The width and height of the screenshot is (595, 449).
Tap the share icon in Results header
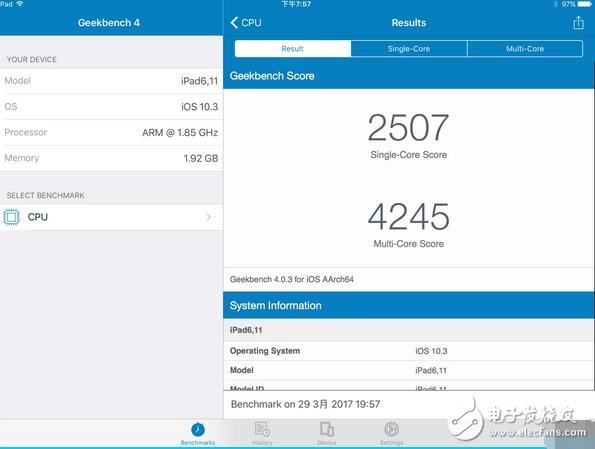point(578,23)
